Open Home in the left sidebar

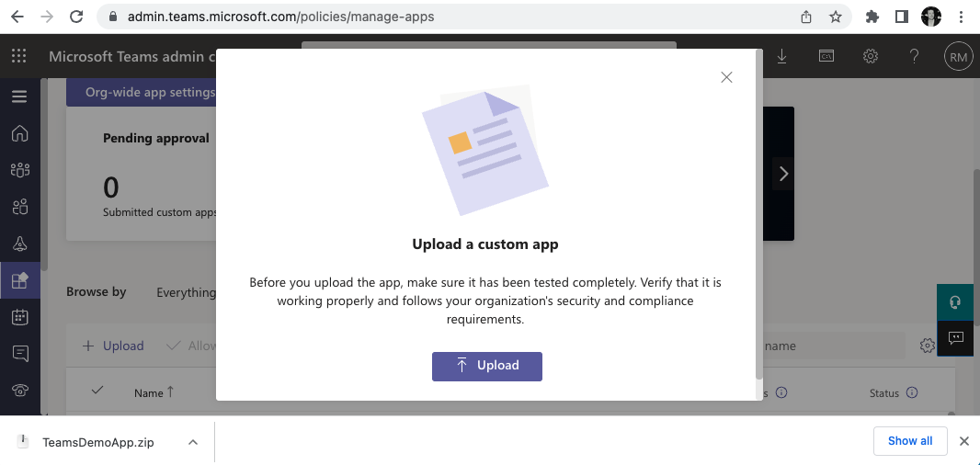point(20,133)
